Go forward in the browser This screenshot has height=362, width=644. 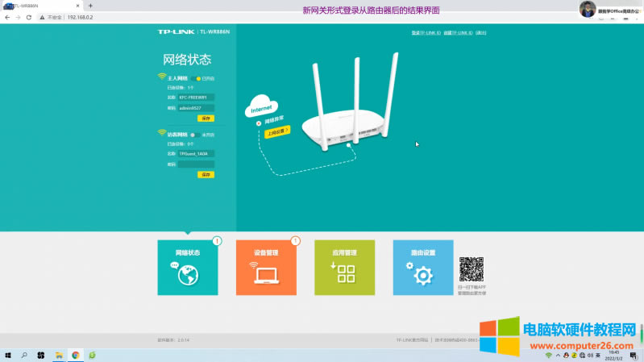(18, 17)
